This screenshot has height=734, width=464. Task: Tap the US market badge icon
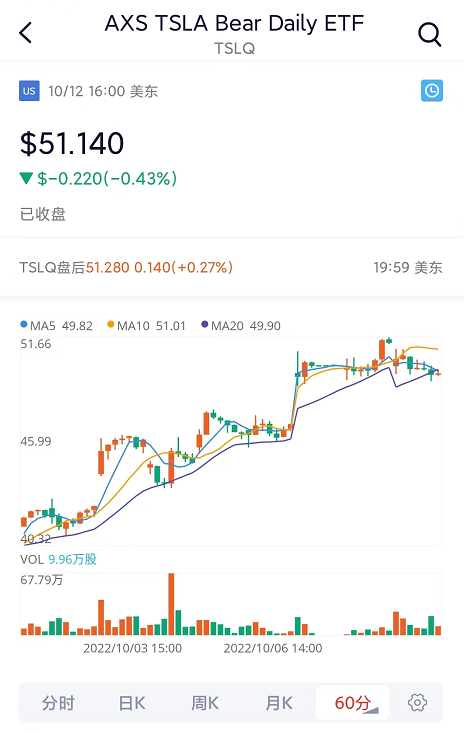point(29,91)
